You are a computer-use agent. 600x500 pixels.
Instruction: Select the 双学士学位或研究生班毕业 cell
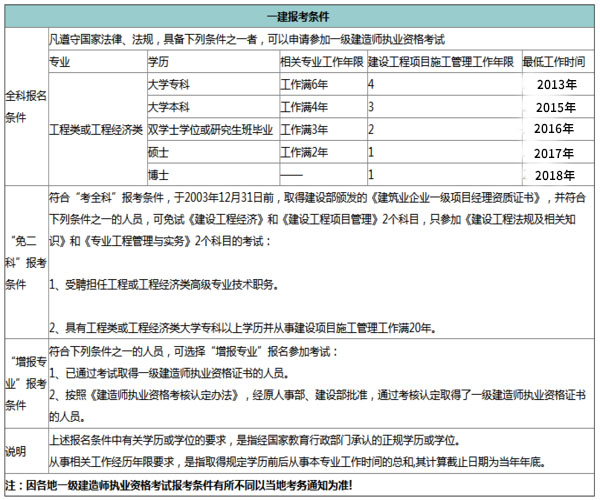(209, 130)
